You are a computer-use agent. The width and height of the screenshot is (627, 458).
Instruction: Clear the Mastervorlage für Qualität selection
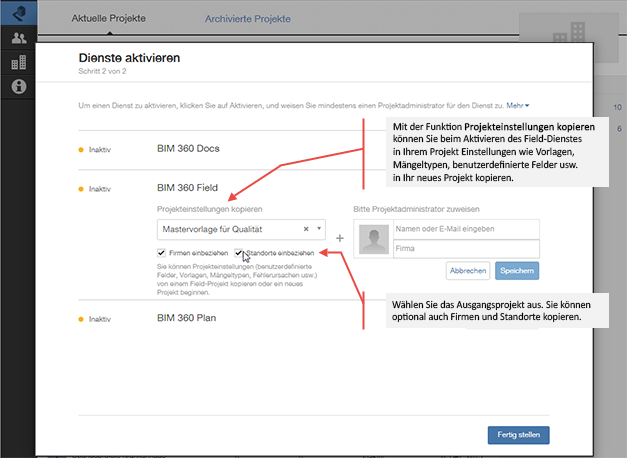tap(306, 229)
